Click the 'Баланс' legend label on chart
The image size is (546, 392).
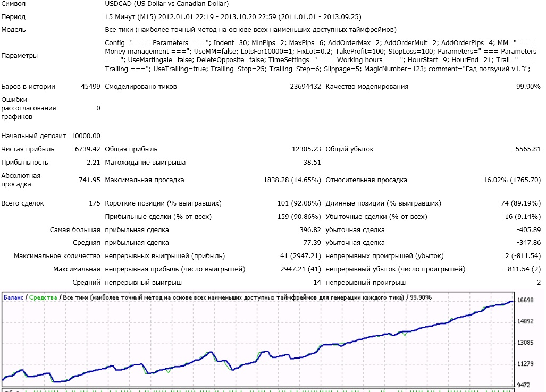tap(13, 297)
